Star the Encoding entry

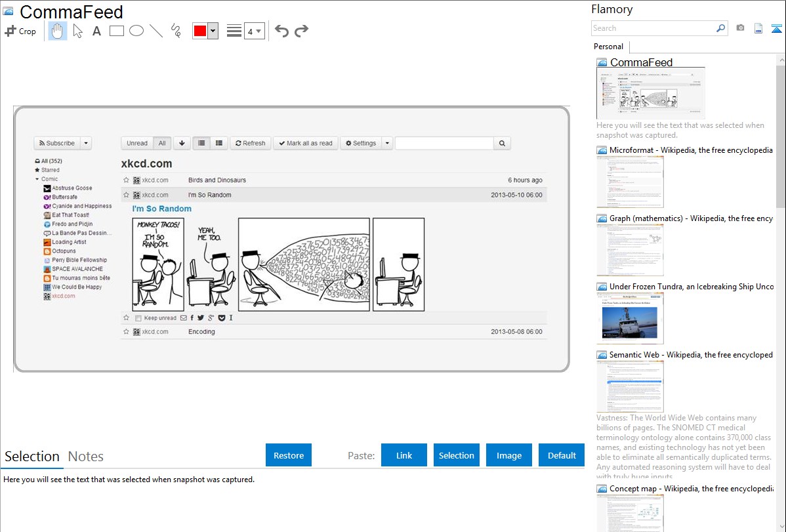[127, 331]
